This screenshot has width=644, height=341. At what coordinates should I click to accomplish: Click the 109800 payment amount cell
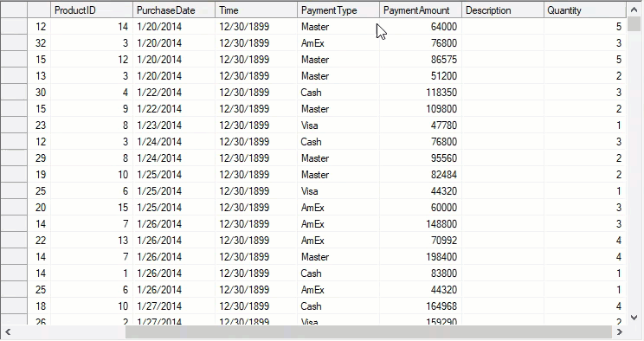pyautogui.click(x=420, y=109)
